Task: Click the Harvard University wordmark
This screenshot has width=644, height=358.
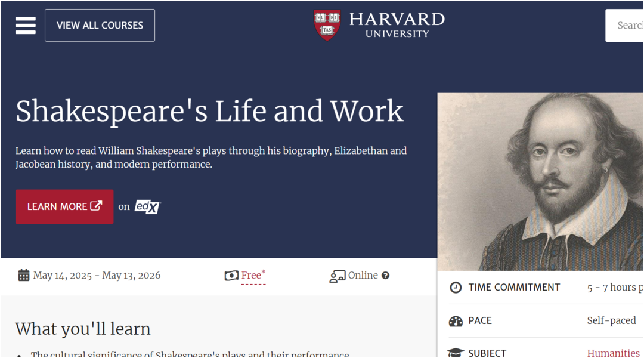Action: coord(397,25)
